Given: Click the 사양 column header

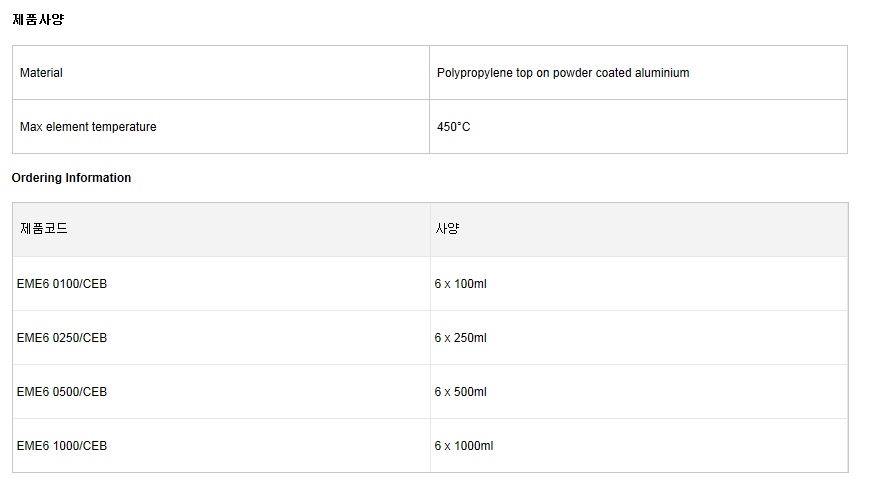Looking at the screenshot, I should coord(447,229).
